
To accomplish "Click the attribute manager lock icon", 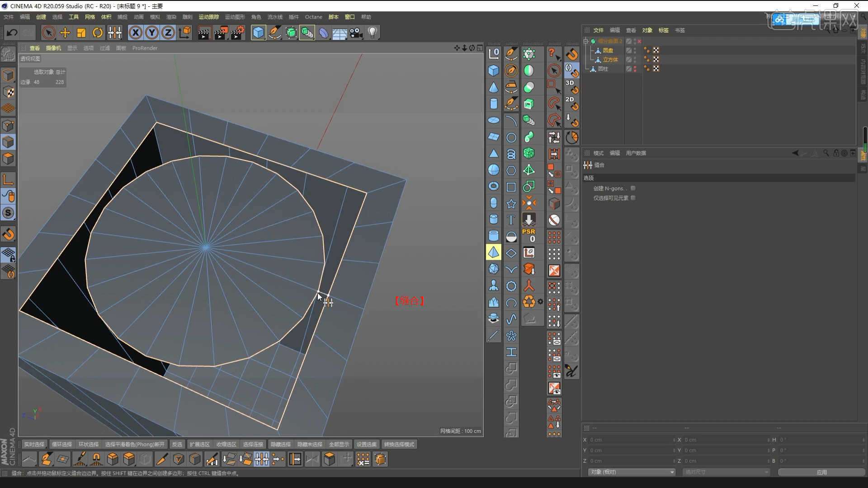I will (x=836, y=153).
